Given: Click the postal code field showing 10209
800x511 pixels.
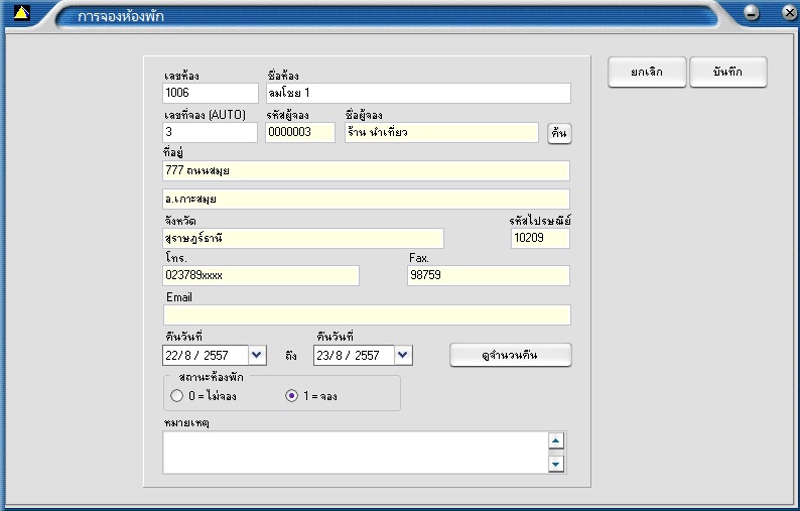Looking at the screenshot, I should click(x=540, y=238).
